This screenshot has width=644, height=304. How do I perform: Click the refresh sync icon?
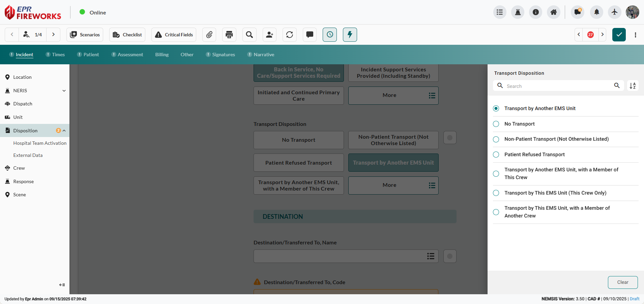tap(290, 35)
